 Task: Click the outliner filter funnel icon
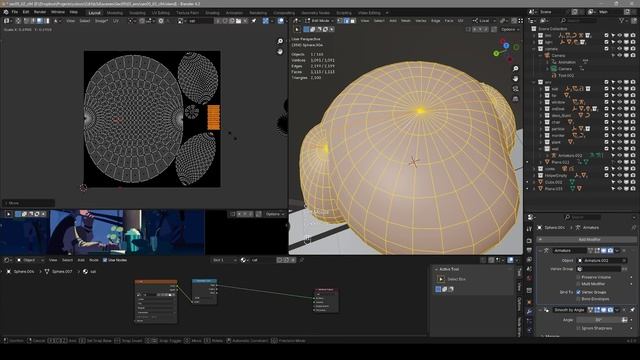(622, 20)
